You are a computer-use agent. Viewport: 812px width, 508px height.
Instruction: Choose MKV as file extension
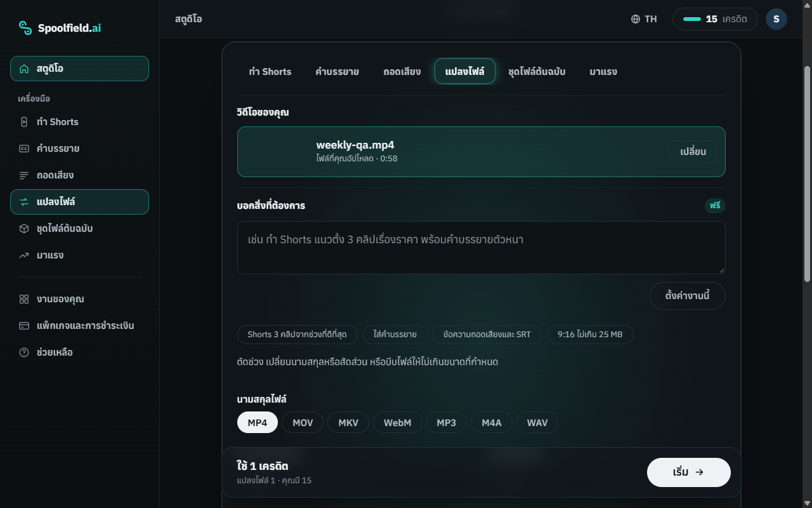point(348,423)
